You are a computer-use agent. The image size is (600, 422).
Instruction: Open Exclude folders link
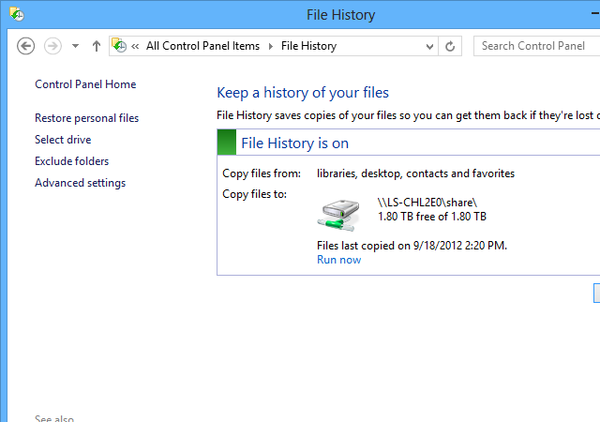click(72, 161)
